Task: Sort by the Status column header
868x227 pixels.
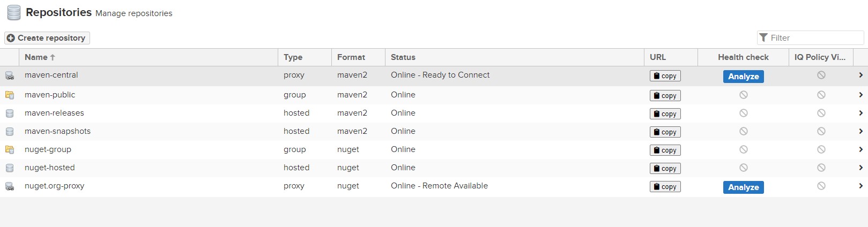Action: [403, 57]
